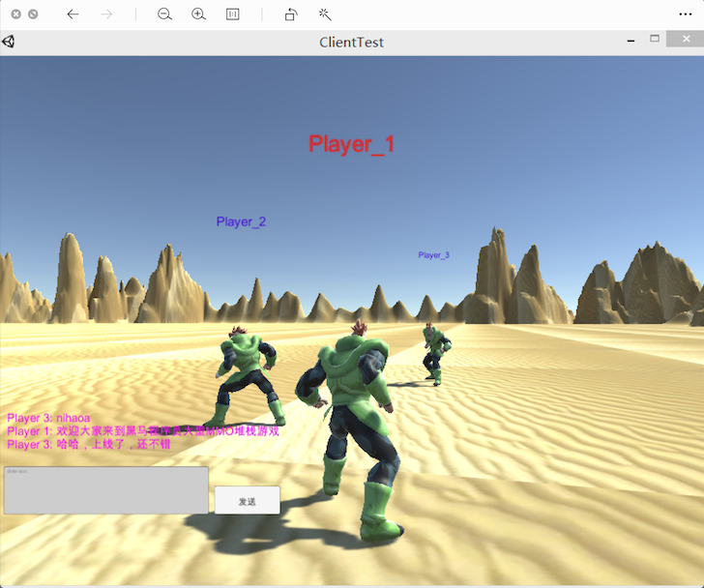Click the chat message 'Player 3: nihaoa'
This screenshot has height=588, width=704.
pyautogui.click(x=48, y=418)
